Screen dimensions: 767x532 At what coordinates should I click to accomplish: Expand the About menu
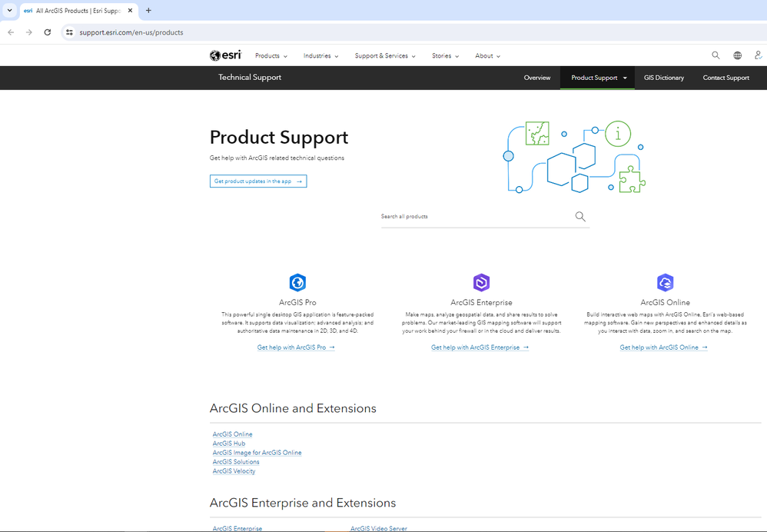tap(488, 56)
